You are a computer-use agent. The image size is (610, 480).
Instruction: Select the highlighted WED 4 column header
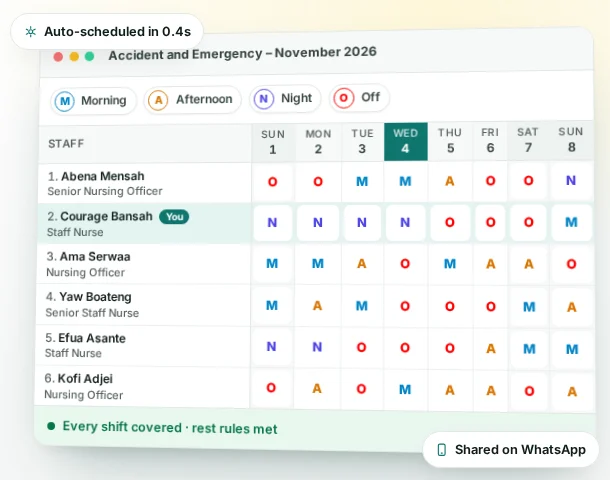406,141
